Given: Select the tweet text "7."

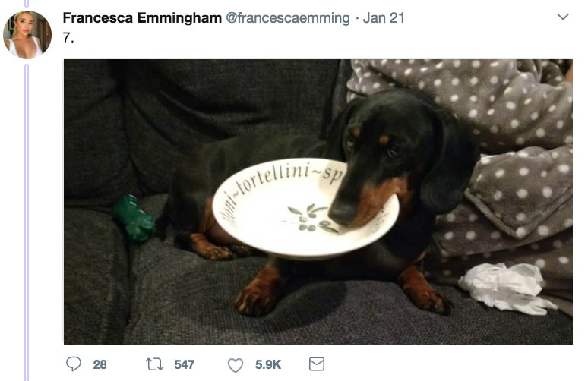Looking at the screenshot, I should (68, 37).
